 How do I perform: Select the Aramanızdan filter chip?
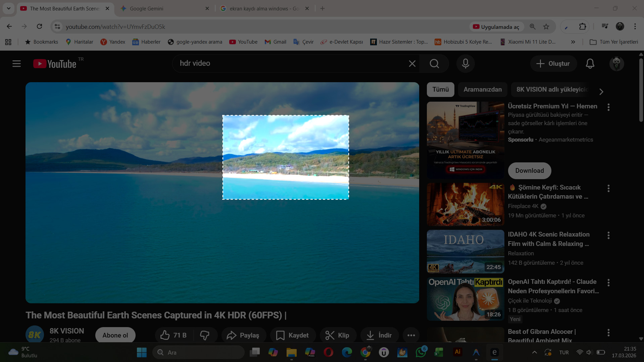pyautogui.click(x=482, y=90)
